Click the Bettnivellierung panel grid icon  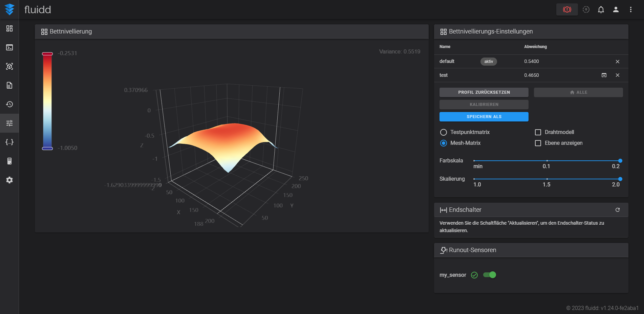coord(44,32)
